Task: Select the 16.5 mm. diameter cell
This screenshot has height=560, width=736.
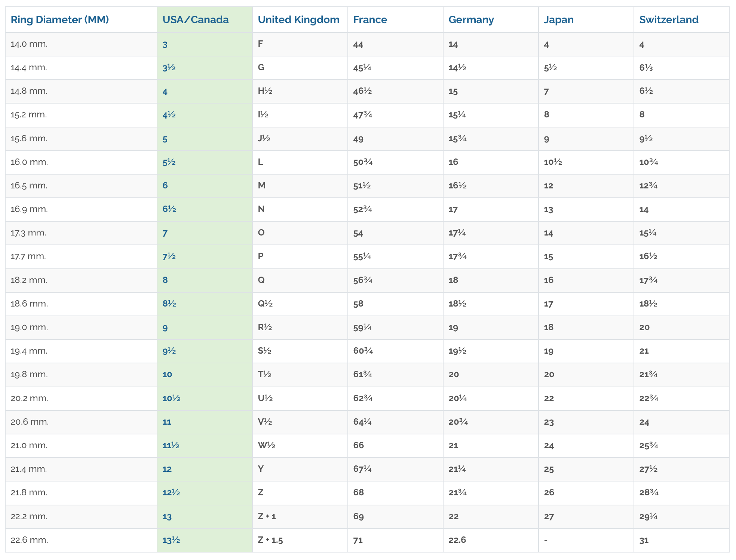Action: point(81,186)
